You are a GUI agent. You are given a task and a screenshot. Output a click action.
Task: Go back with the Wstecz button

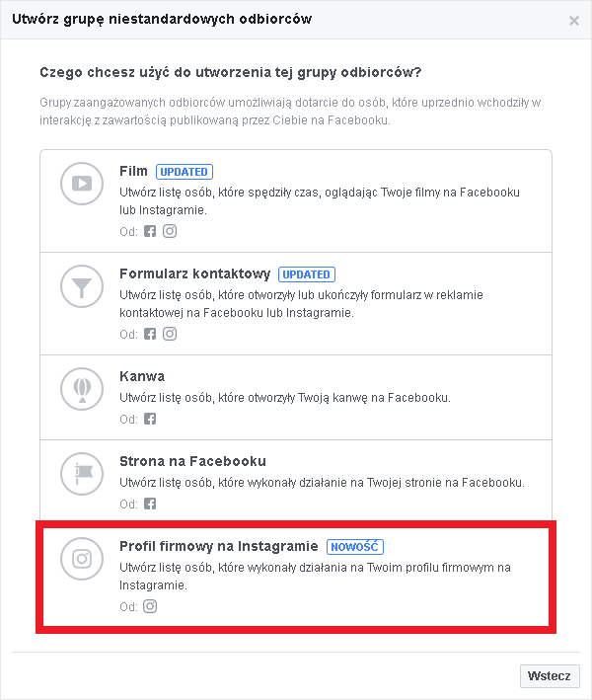(550, 676)
